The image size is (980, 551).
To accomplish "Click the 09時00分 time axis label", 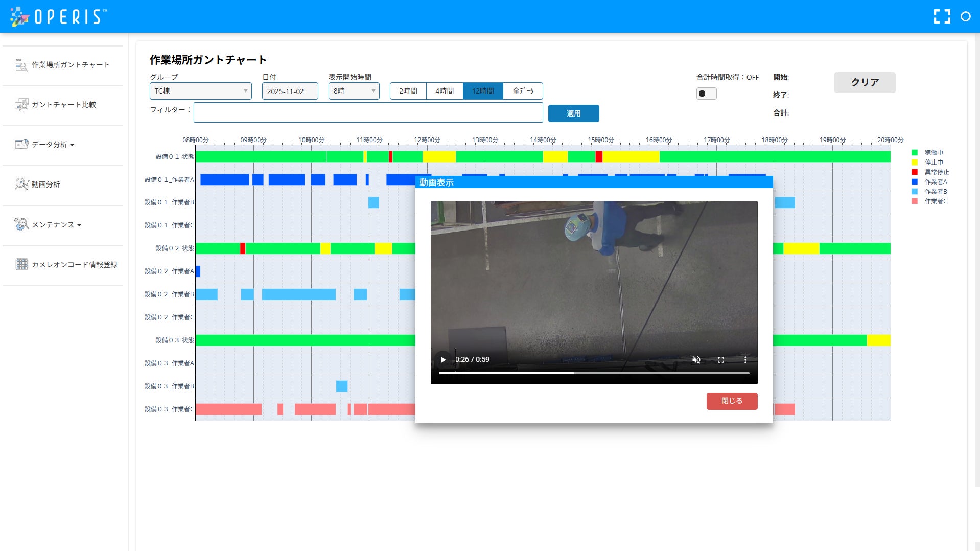I will pyautogui.click(x=253, y=140).
